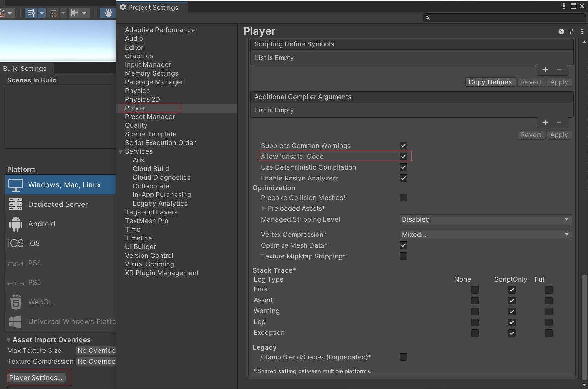Add an Additional Compiler Argument with plus

coord(545,122)
